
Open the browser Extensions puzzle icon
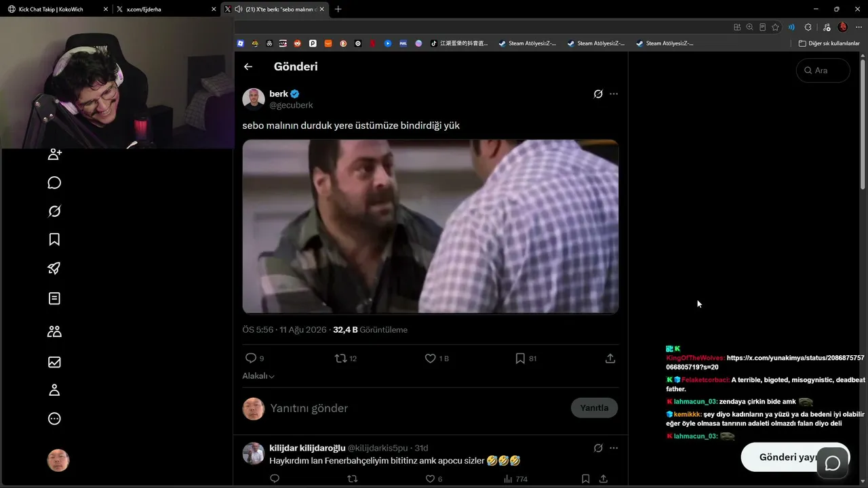point(808,27)
